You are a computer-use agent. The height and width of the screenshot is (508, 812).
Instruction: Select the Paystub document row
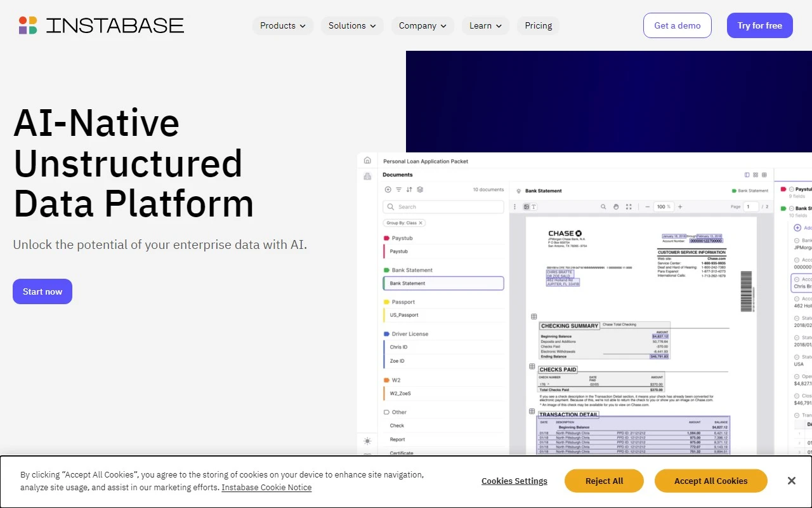point(443,251)
